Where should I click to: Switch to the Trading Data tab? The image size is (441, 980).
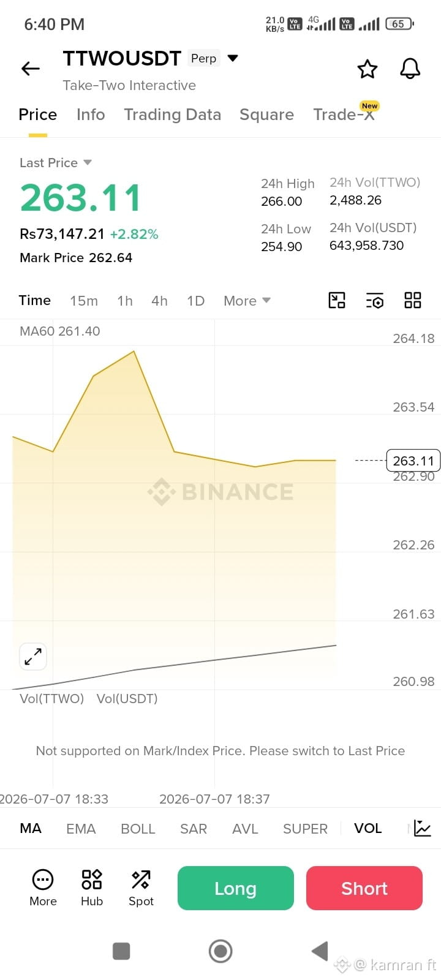[172, 115]
